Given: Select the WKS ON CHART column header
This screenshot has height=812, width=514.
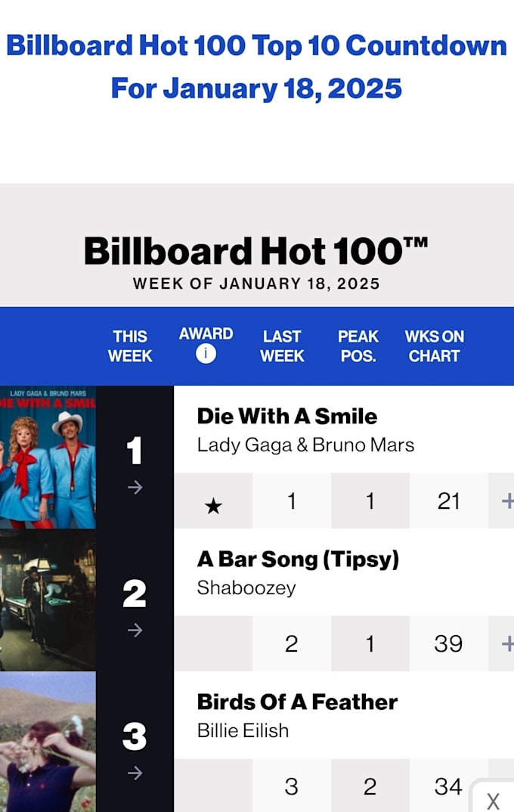Looking at the screenshot, I should 435,346.
